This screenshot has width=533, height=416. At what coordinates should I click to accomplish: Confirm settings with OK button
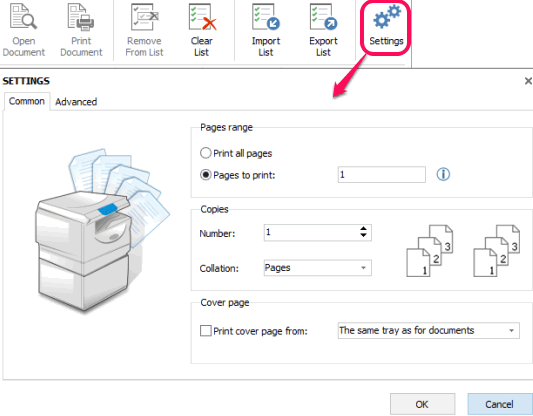422,404
